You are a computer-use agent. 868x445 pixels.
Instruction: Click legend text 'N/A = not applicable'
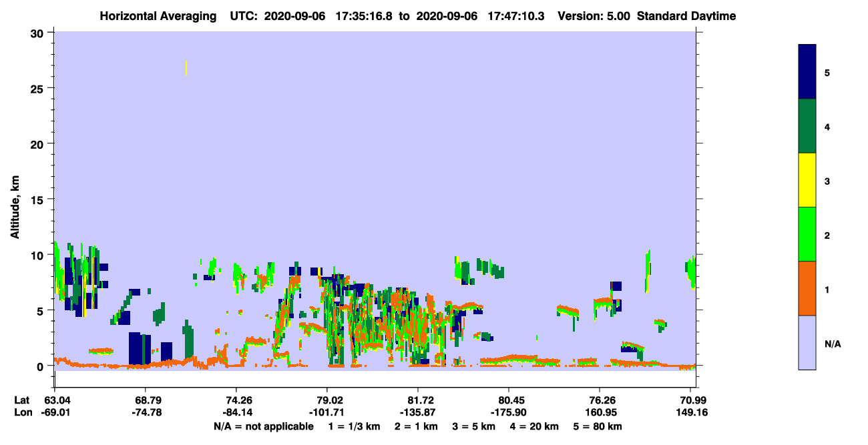263,426
